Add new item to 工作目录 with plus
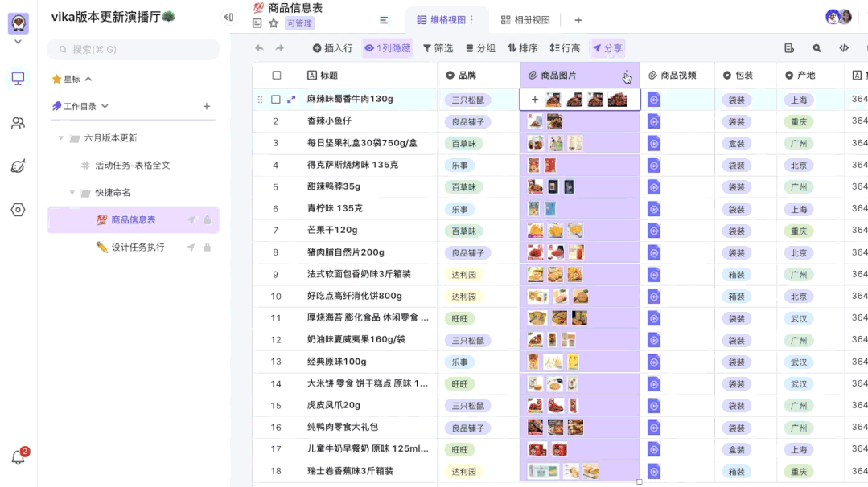Viewport: 868px width, 487px height. pyautogui.click(x=207, y=106)
